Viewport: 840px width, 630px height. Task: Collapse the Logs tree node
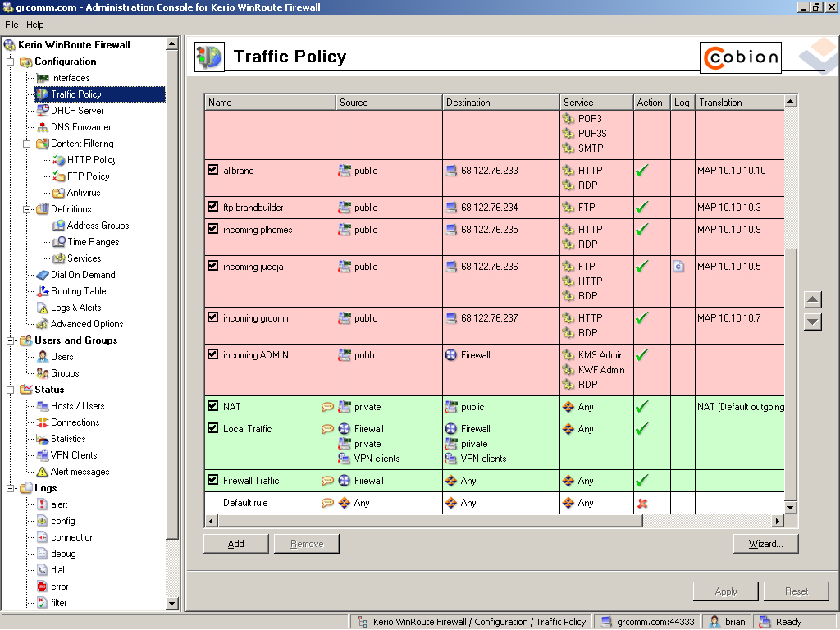10,489
